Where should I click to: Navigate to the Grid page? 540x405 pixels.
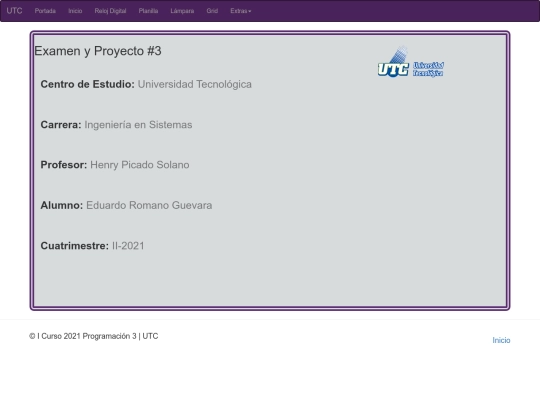(x=212, y=11)
